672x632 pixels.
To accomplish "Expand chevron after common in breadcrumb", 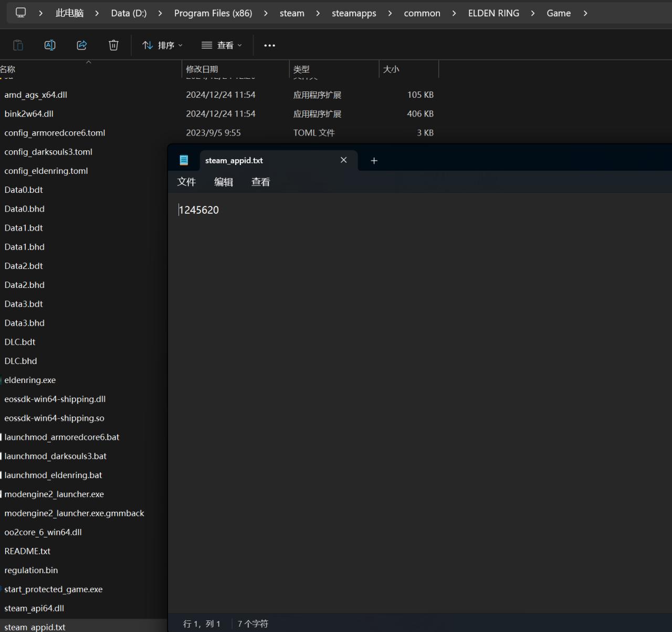I will point(454,13).
